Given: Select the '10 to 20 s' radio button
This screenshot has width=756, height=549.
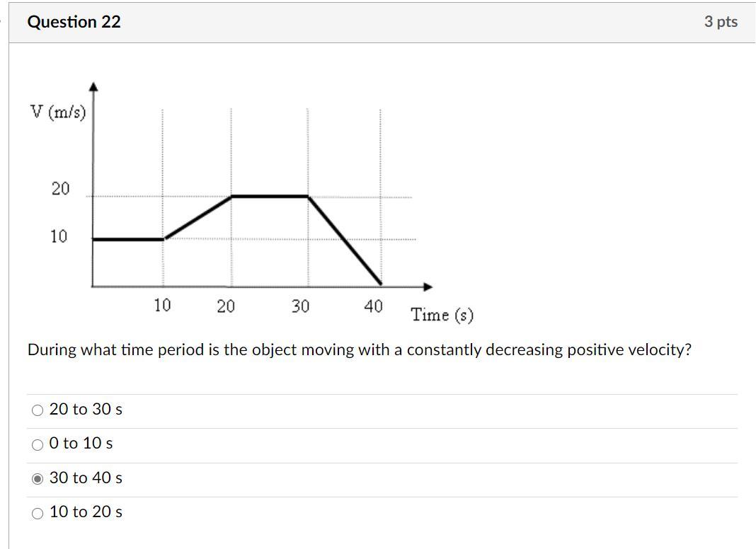Looking at the screenshot, I should 37,514.
